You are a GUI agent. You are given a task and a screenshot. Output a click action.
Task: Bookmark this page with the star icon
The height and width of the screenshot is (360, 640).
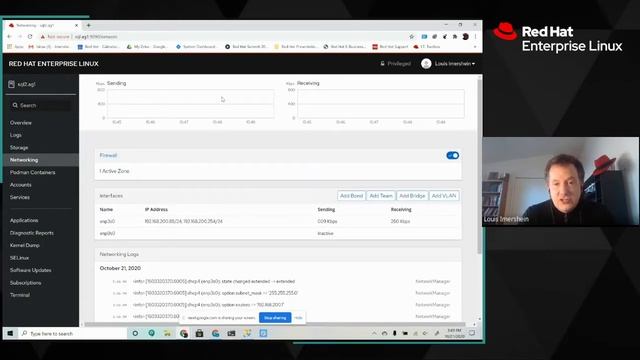point(411,36)
